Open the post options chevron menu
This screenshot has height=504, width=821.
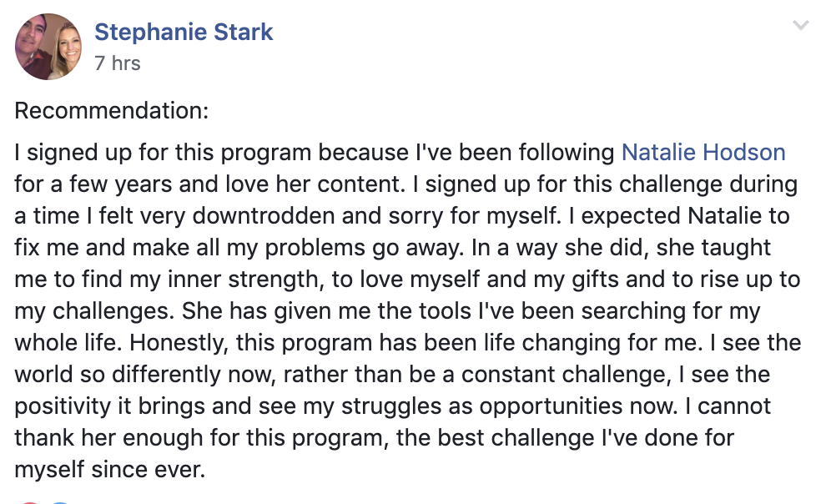(801, 25)
